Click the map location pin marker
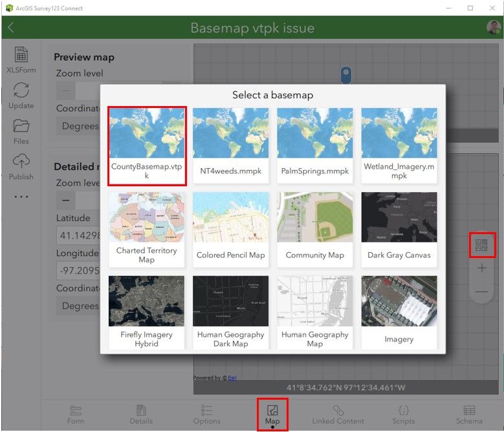 [x=346, y=74]
